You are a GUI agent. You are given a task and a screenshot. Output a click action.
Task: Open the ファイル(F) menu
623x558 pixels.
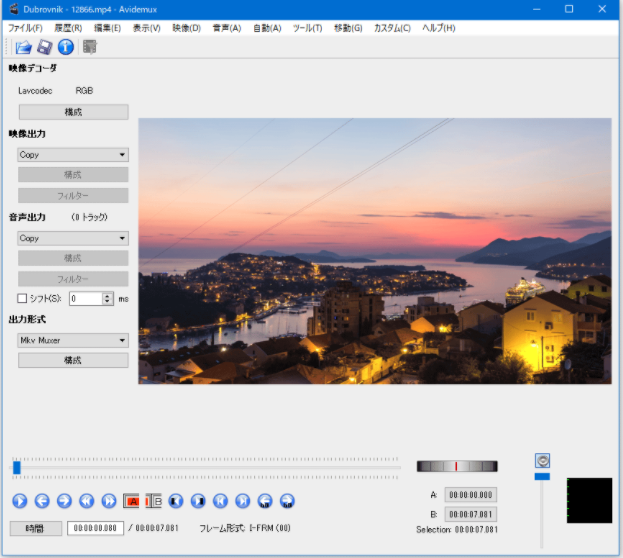tap(25, 28)
